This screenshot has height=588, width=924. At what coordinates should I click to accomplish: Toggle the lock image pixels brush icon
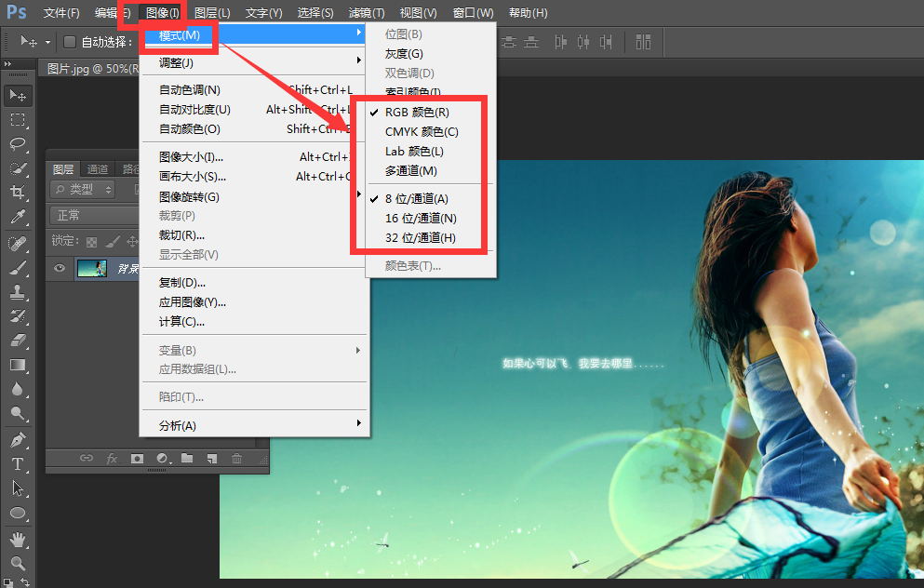(112, 242)
